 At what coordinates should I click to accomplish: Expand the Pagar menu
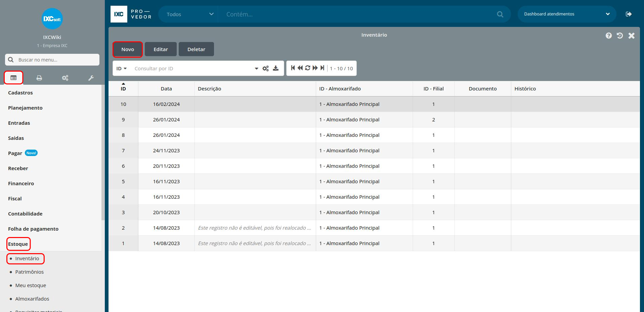15,153
